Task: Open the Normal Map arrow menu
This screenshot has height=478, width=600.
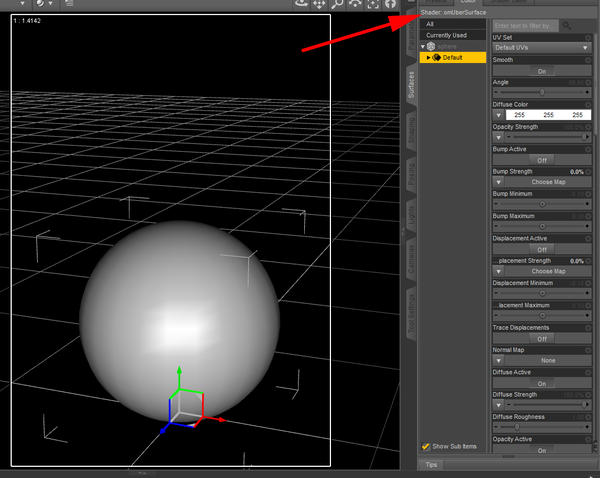Action: click(x=499, y=361)
